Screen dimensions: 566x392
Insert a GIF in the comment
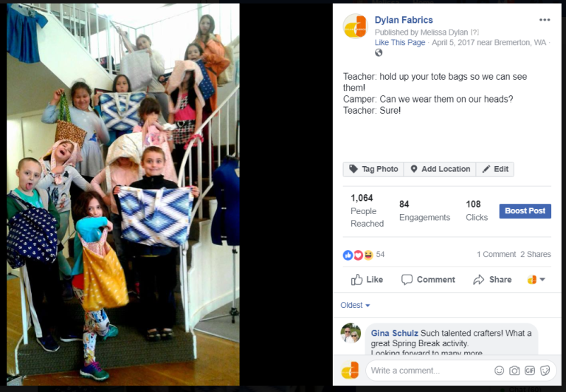coord(530,371)
